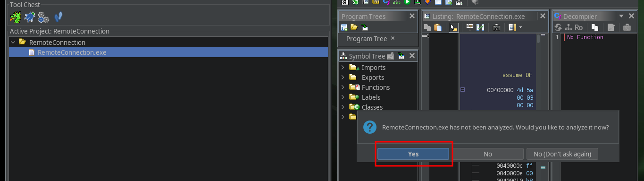Close the Program Trees panel
This screenshot has height=181, width=644.
(412, 17)
